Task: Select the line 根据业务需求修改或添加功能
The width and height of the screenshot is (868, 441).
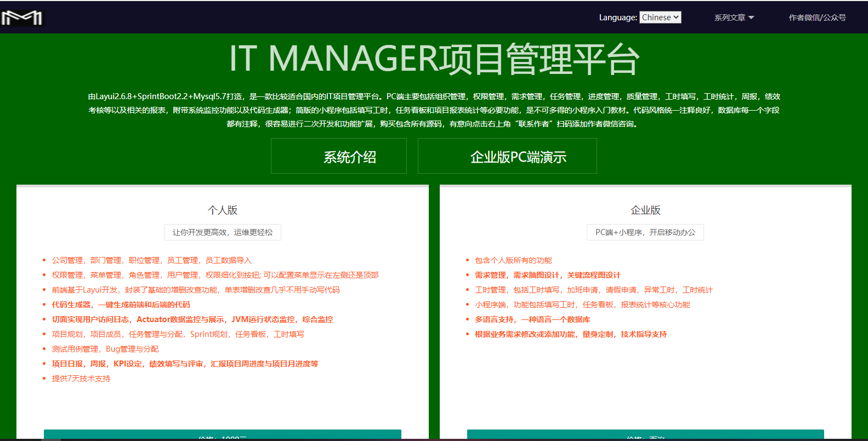Action: (571, 334)
